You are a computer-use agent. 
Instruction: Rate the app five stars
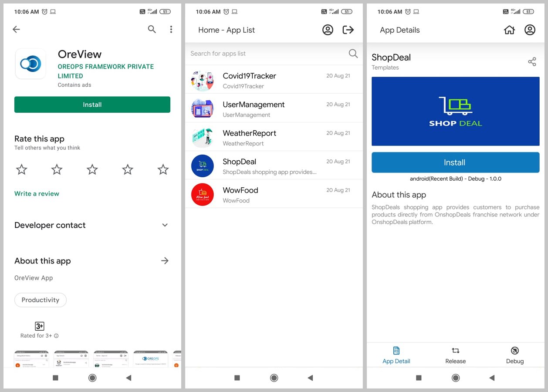click(x=163, y=169)
